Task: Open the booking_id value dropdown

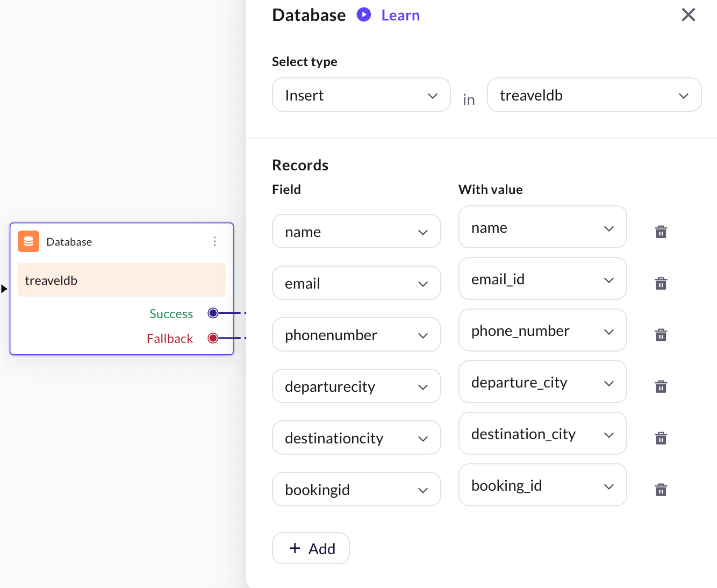Action: coord(542,485)
